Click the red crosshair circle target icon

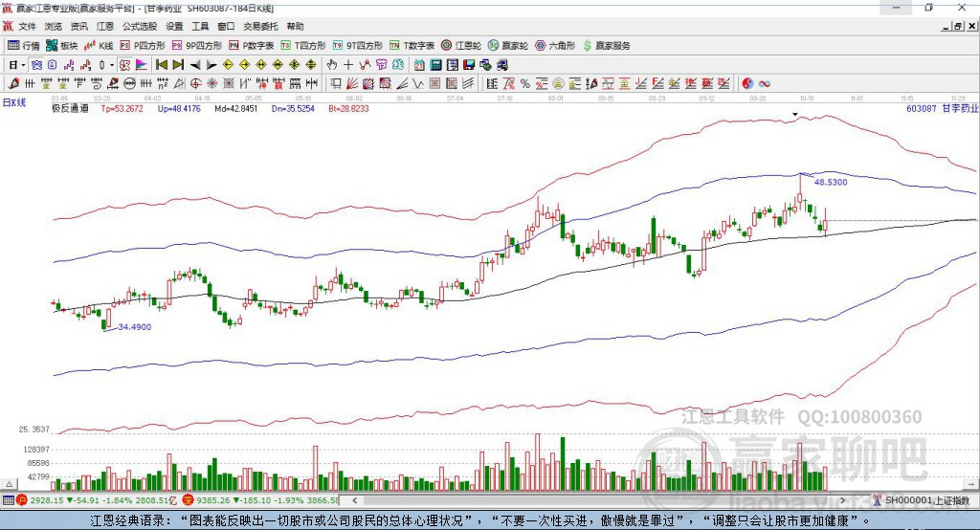(x=195, y=83)
